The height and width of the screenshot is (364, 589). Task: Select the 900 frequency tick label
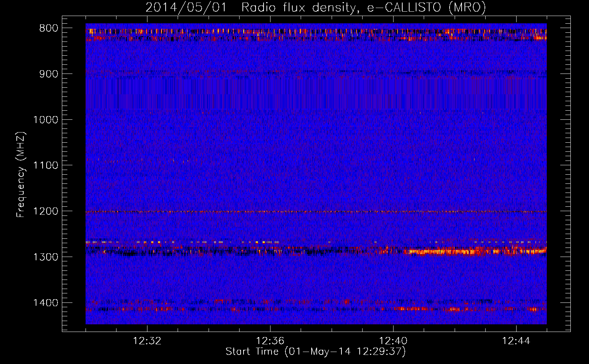point(48,74)
